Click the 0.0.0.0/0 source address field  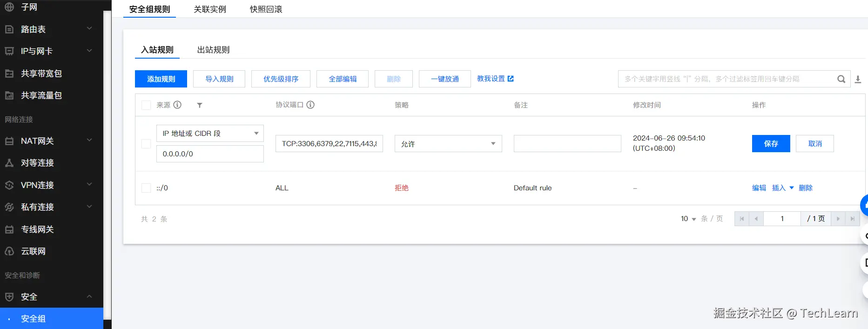[x=210, y=154]
